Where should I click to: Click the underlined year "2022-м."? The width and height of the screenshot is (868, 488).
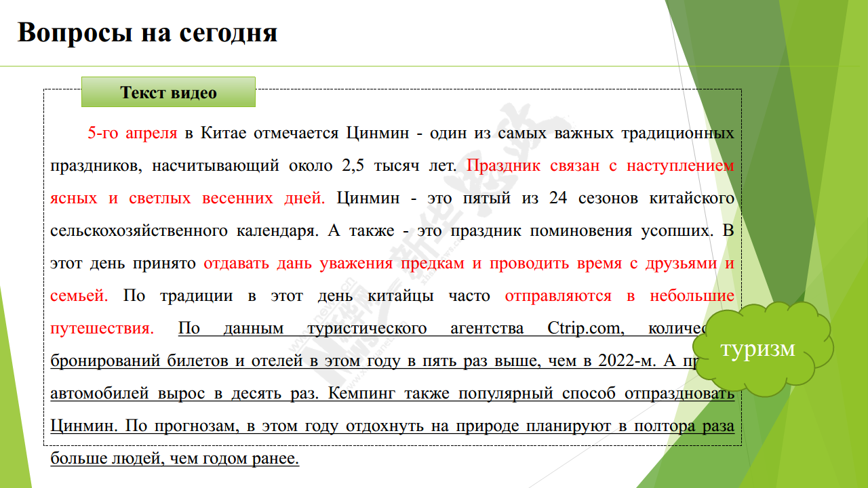[627, 361]
